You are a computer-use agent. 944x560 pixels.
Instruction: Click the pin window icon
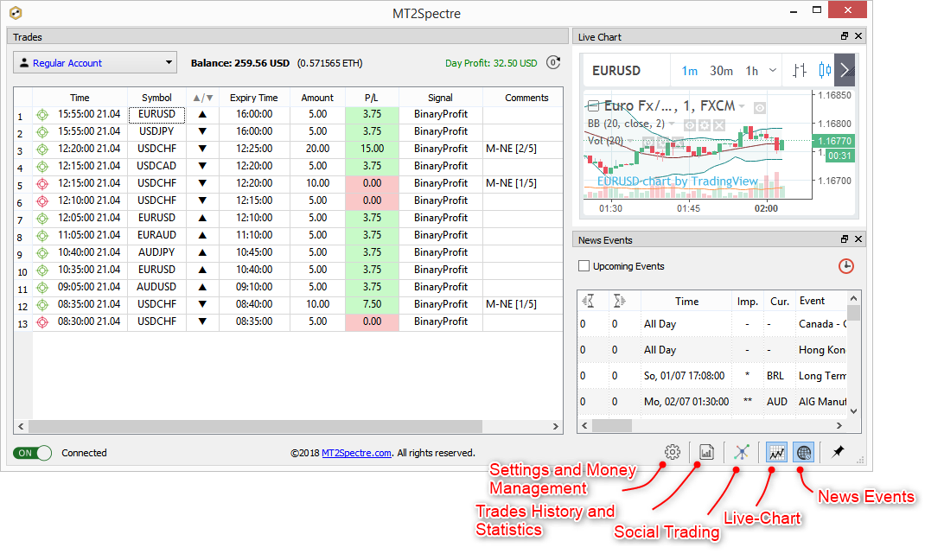pos(838,452)
